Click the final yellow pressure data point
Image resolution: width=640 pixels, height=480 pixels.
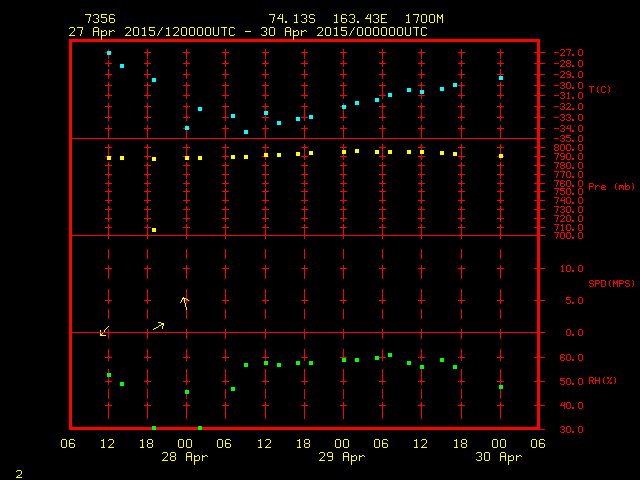pyautogui.click(x=501, y=156)
